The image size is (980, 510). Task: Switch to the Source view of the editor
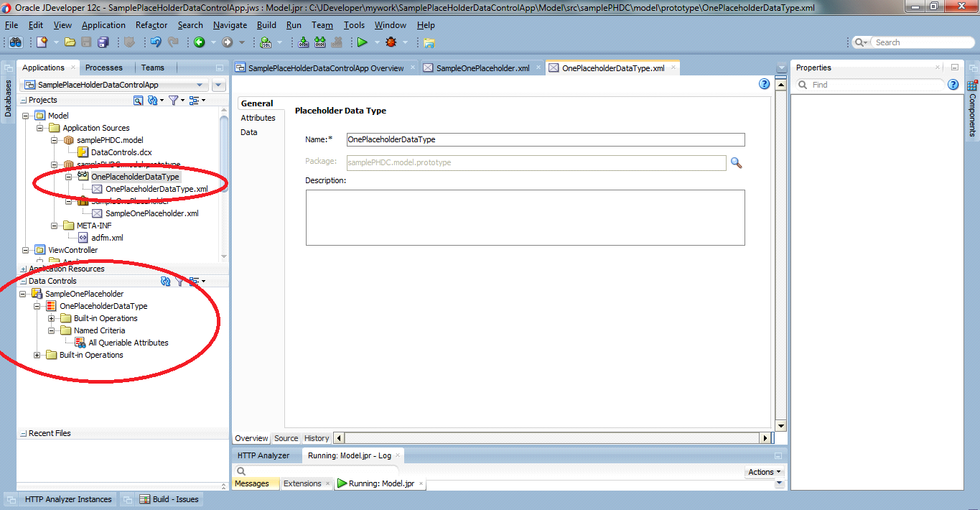[x=286, y=438]
